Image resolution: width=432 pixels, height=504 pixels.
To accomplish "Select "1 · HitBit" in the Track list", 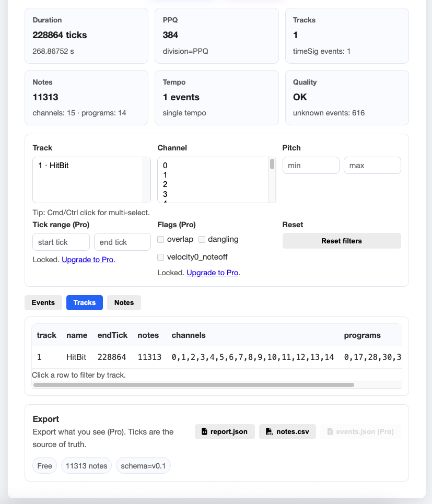I will coord(54,166).
